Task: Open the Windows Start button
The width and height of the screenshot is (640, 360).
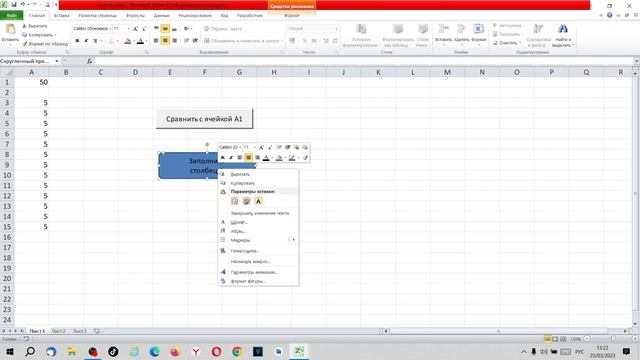Action: tap(9, 351)
